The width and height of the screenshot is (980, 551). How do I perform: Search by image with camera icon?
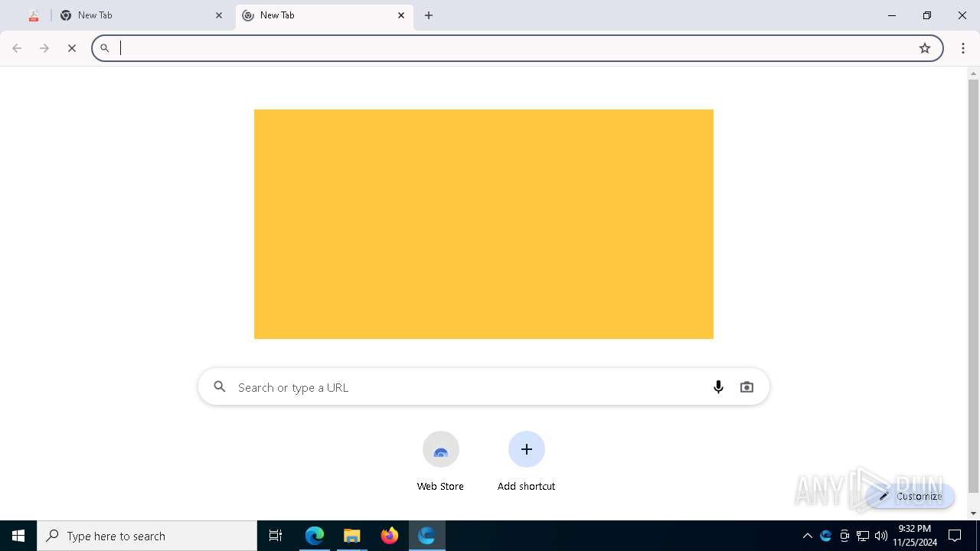746,387
